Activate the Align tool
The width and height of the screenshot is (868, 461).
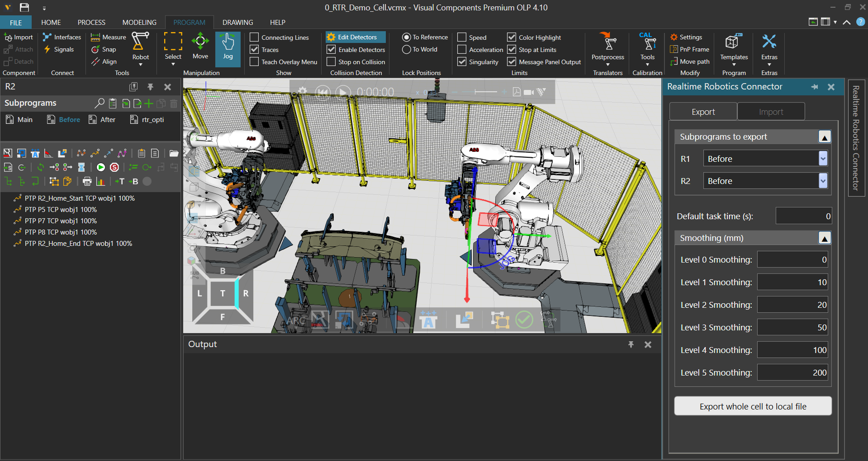tap(104, 61)
